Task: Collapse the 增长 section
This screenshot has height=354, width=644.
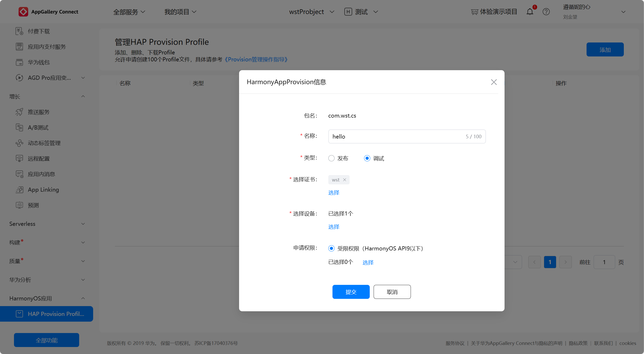Action: (83, 96)
